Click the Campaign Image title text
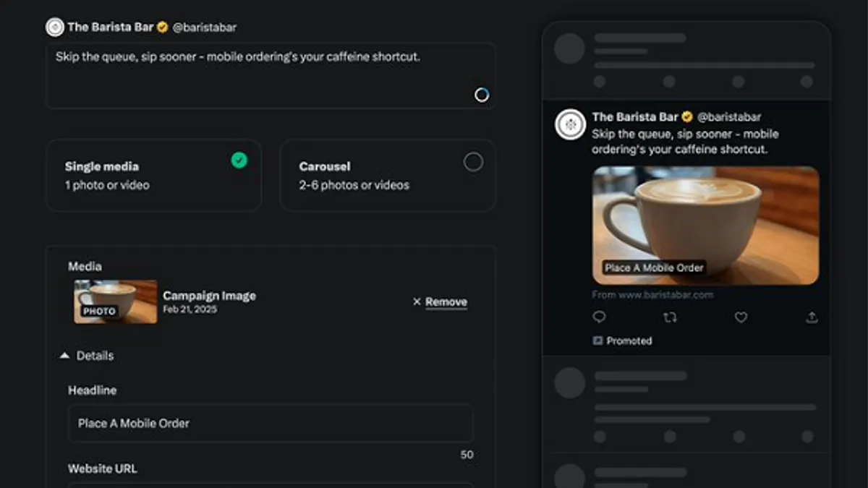This screenshot has width=868, height=488. 209,296
